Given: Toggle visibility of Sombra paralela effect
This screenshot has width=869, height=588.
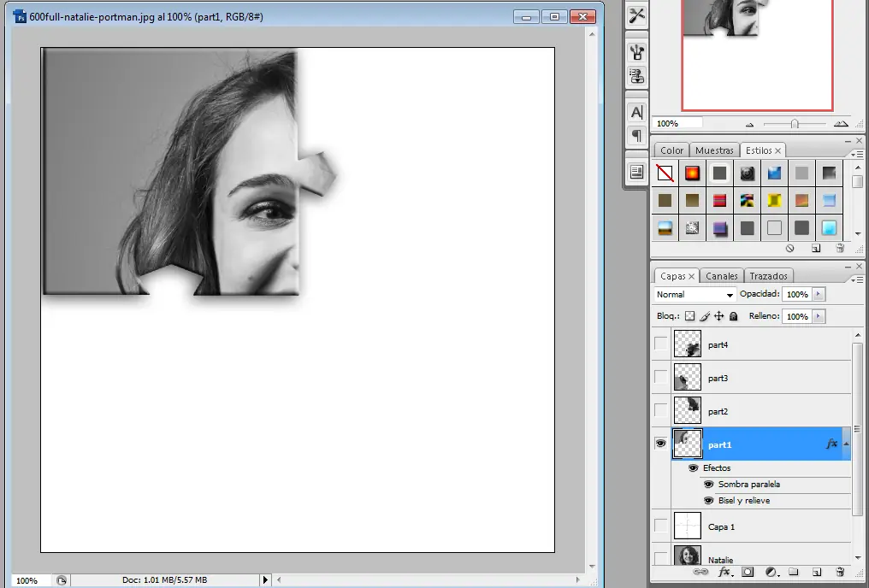Looking at the screenshot, I should (708, 484).
